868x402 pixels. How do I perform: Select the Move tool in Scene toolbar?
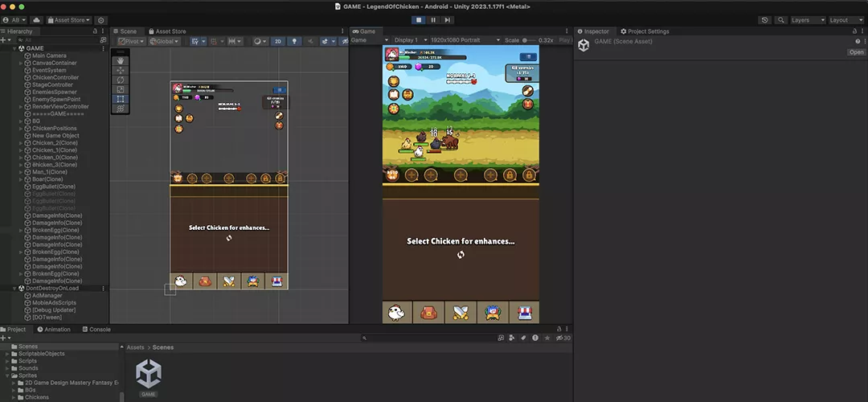[121, 70]
